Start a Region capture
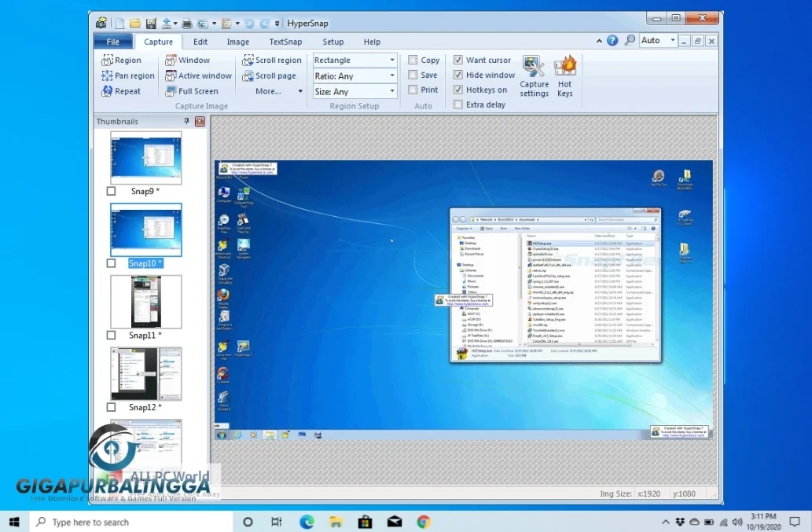Screen dimensions: 812x532 point(123,60)
